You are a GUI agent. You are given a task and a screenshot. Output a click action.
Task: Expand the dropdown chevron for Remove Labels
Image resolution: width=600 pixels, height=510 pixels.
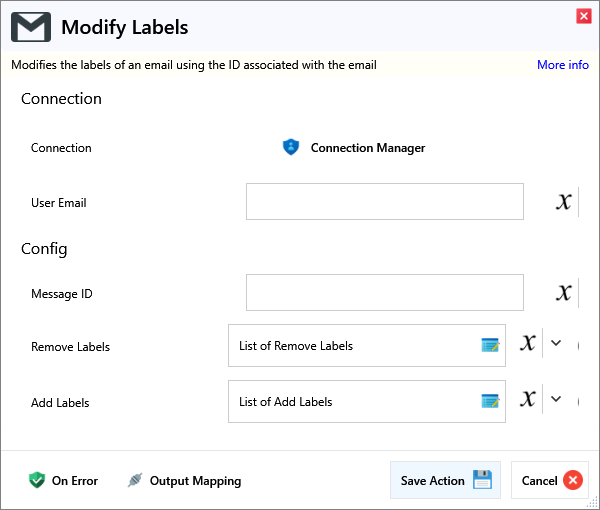pos(557,343)
